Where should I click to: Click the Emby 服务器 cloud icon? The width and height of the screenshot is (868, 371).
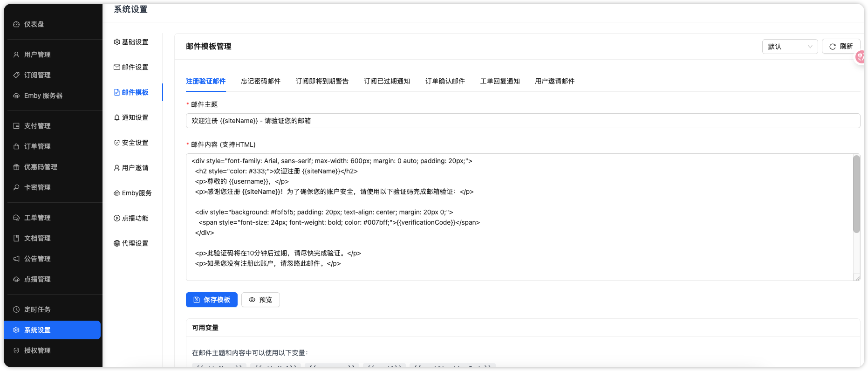pyautogui.click(x=16, y=96)
